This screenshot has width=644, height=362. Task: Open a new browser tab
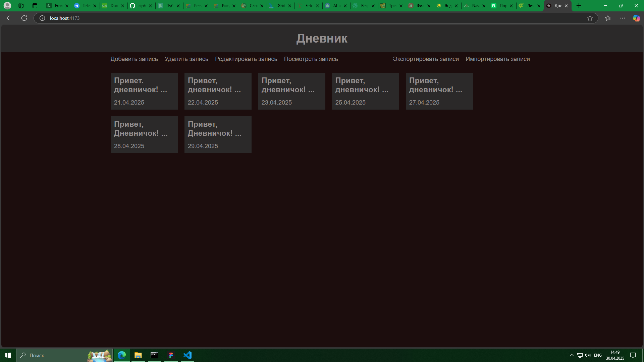579,6
